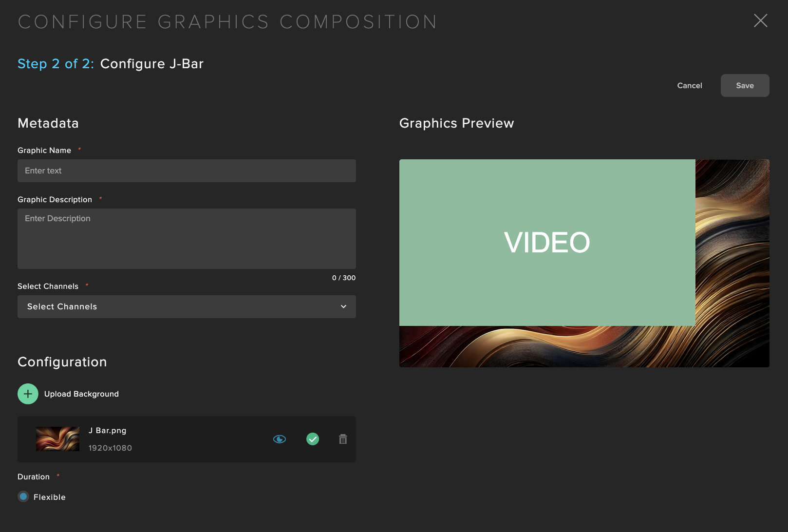The image size is (788, 532).
Task: Click the 0 / 300 character counter
Action: click(344, 278)
